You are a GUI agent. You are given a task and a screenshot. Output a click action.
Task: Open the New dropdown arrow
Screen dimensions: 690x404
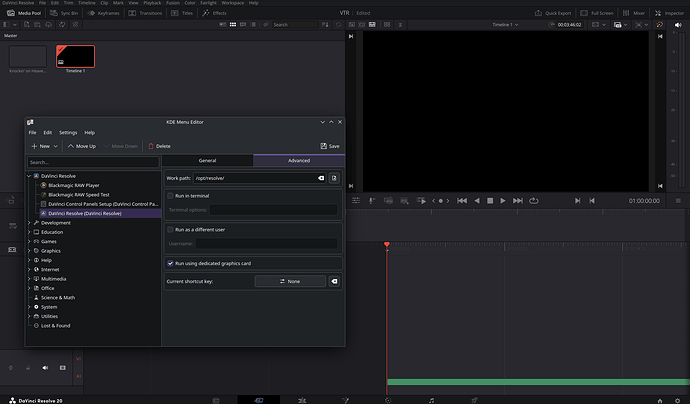coord(55,146)
